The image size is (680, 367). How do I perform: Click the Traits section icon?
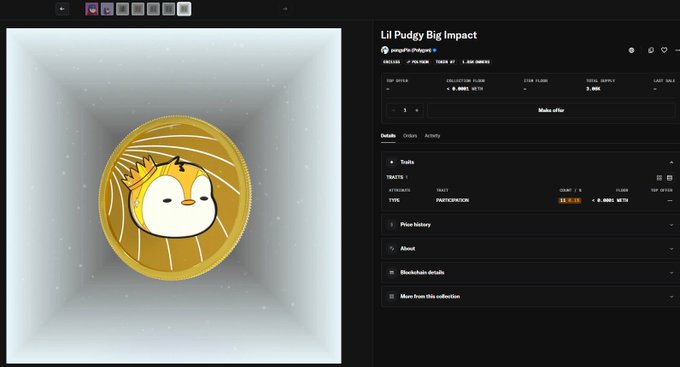(x=391, y=162)
